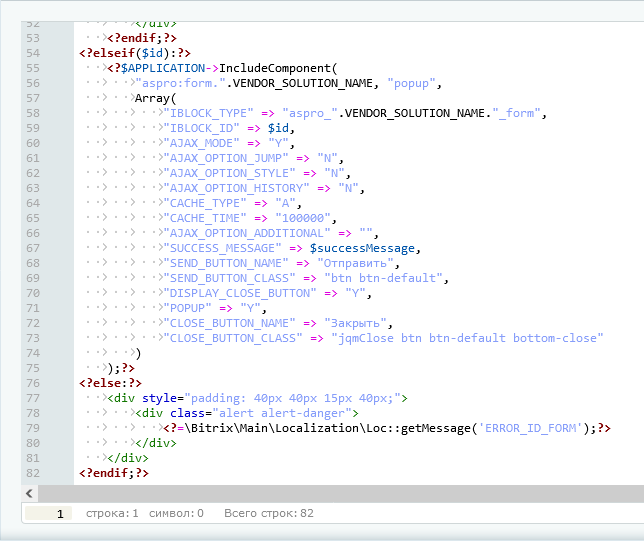Click line number 82 in gutter
The height and width of the screenshot is (542, 644).
pyautogui.click(x=33, y=473)
